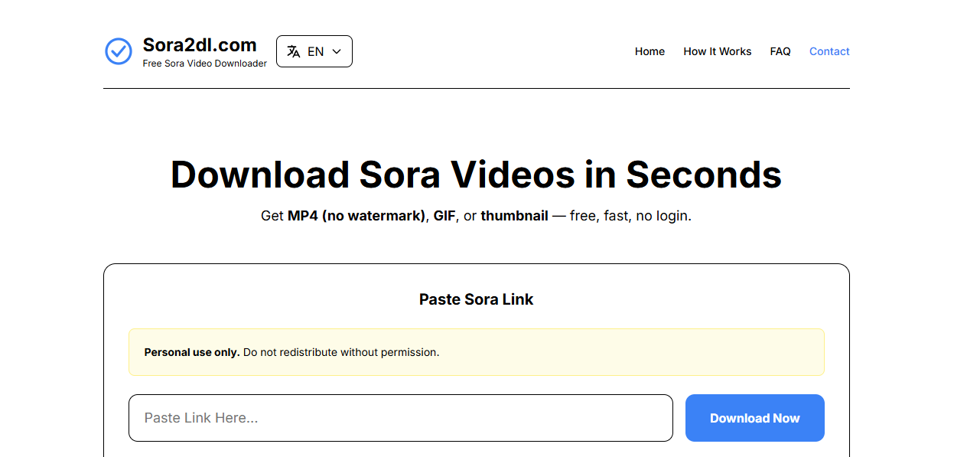Expand the language dropdown chevron arrow
980x457 pixels.
337,51
